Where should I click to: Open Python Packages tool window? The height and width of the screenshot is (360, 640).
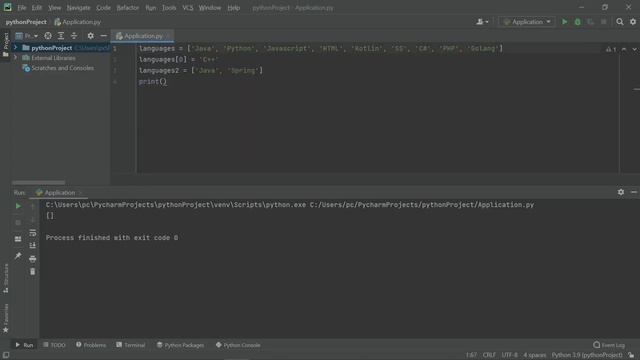180,345
